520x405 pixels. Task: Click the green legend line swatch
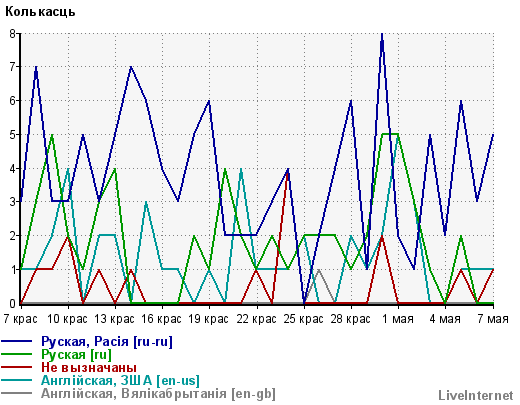(17, 354)
